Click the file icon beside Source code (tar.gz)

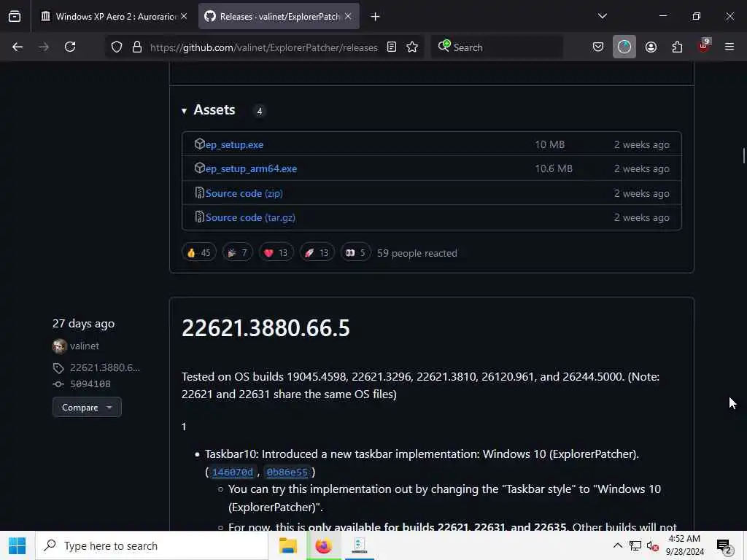(200, 217)
